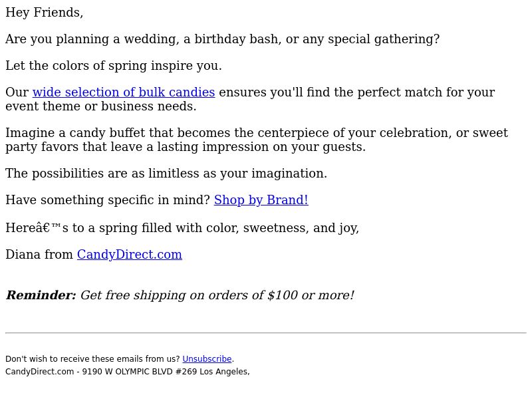The width and height of the screenshot is (532, 399).
Task: Click the free shipping on orders text
Action: coord(217,295)
